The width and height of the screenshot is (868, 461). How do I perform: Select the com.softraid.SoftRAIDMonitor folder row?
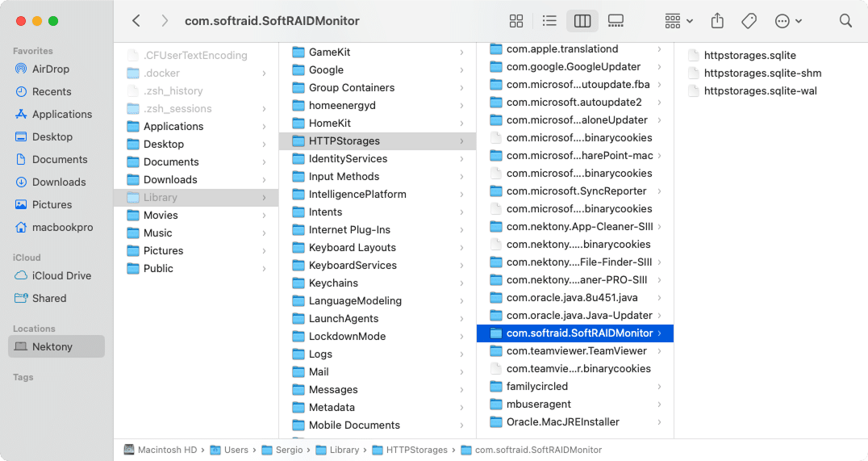(x=575, y=333)
